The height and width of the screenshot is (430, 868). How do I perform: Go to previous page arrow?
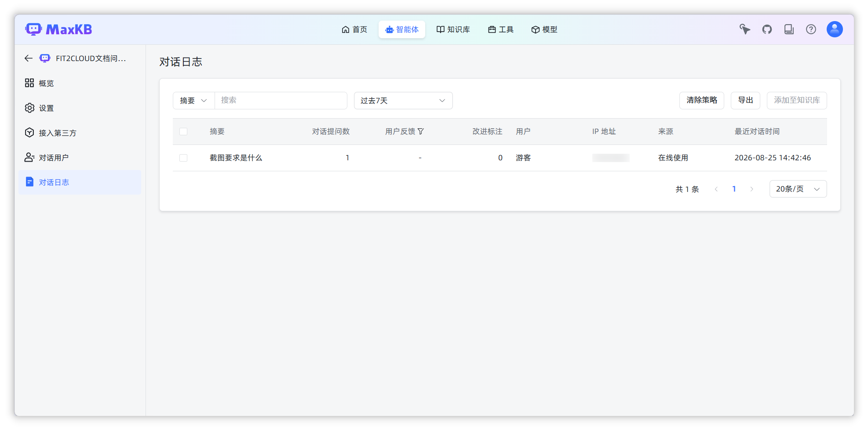click(716, 189)
